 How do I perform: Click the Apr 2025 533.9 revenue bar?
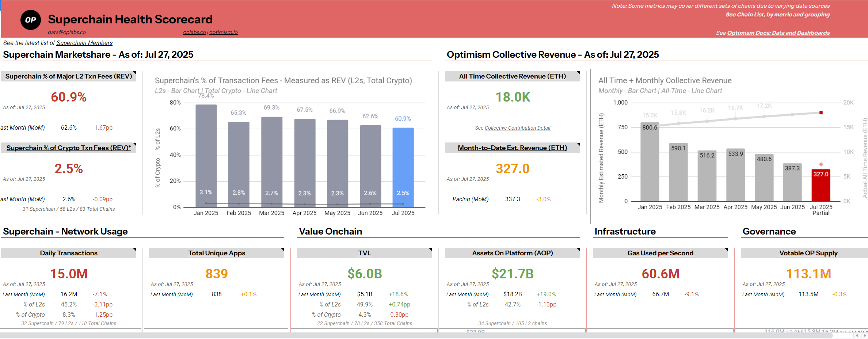click(x=735, y=175)
